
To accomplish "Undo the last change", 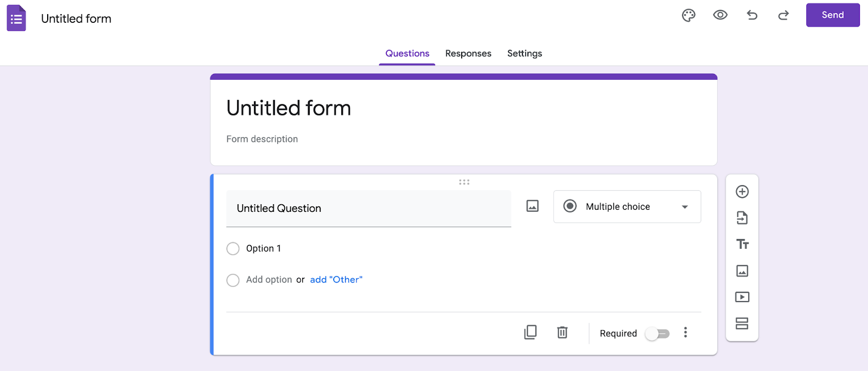I will (752, 15).
